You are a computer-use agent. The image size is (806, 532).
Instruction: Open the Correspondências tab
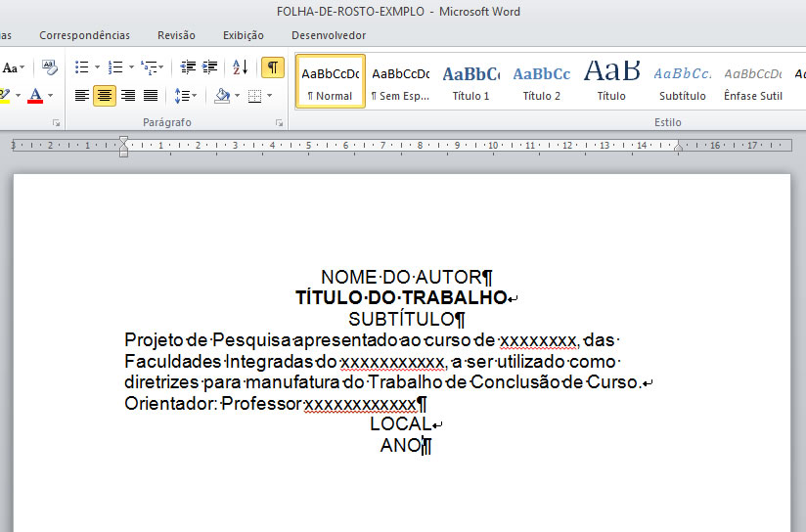85,35
